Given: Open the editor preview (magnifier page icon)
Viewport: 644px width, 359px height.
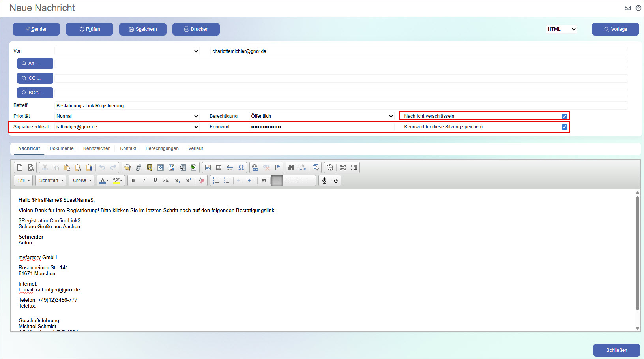Looking at the screenshot, I should (x=31, y=167).
